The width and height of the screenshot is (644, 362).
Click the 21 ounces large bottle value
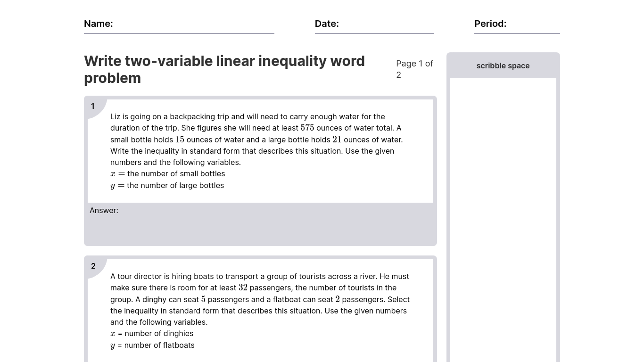[337, 140]
